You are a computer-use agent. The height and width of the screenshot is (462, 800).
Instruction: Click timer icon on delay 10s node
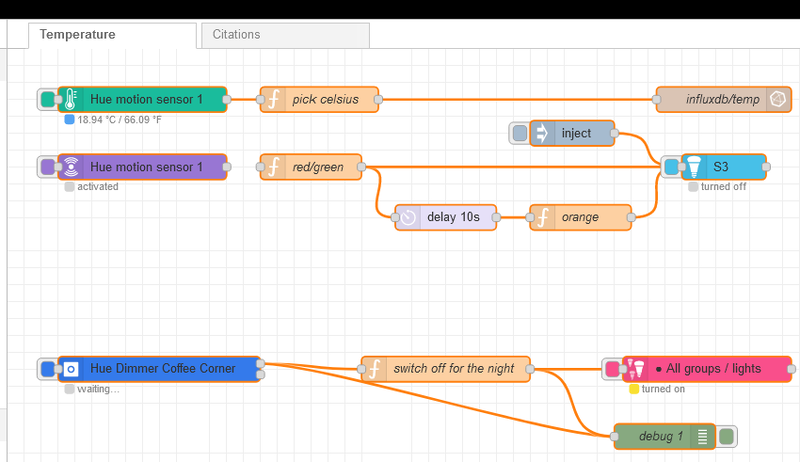(x=408, y=217)
